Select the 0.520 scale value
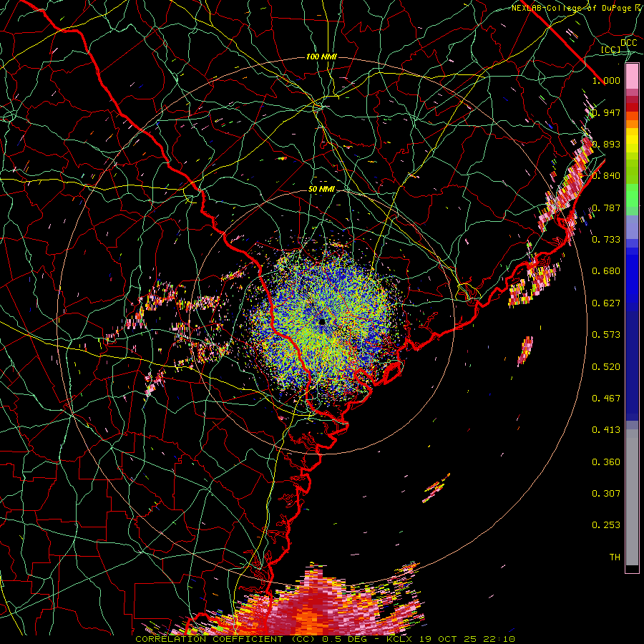Viewport: 644px width, 644px height. click(x=606, y=367)
